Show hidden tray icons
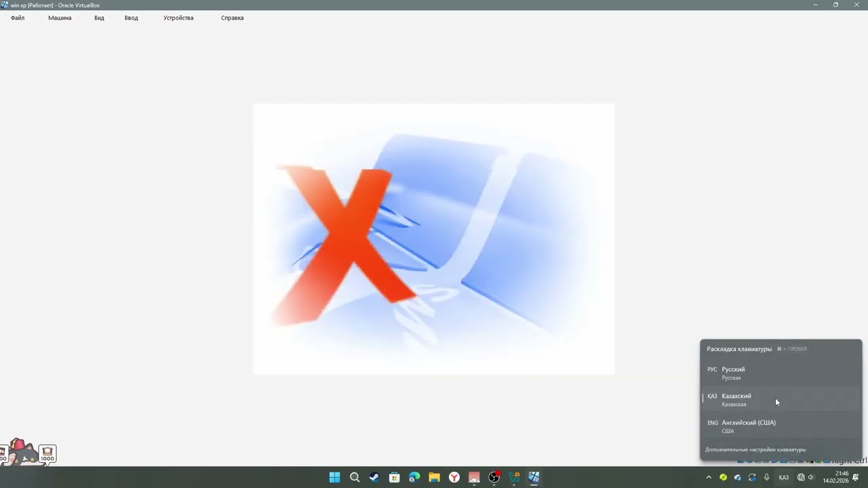This screenshot has width=868, height=488. click(709, 477)
